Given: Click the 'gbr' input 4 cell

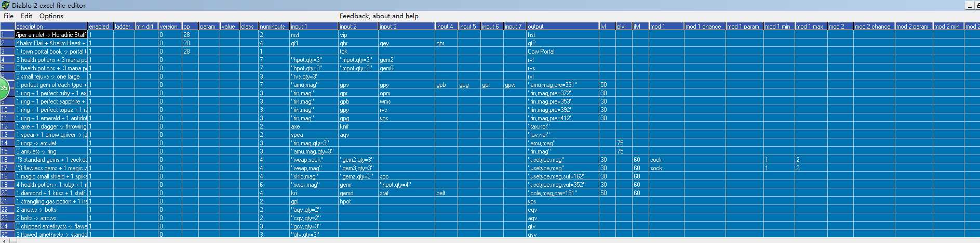Looking at the screenshot, I should pos(446,43).
